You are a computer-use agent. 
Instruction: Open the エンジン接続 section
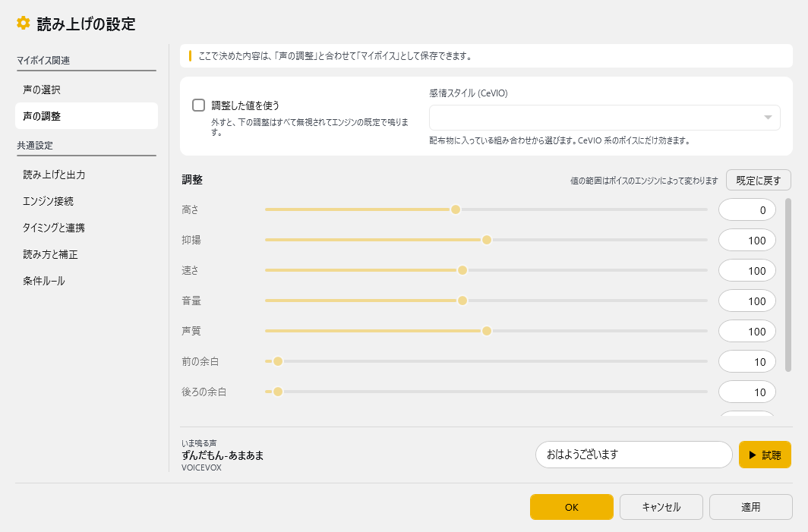tap(86, 201)
